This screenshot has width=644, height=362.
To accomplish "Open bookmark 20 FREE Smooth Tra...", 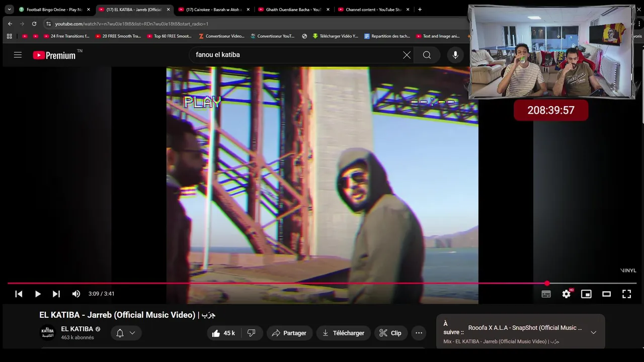I will tap(118, 36).
